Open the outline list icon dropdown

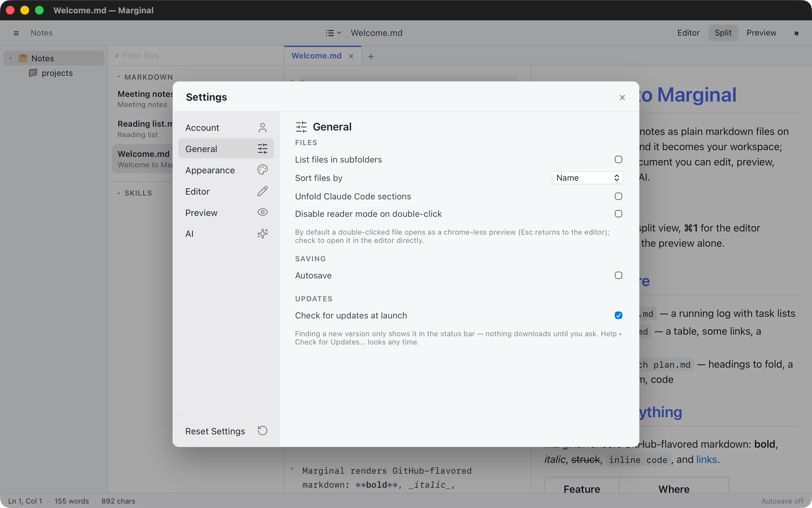click(x=333, y=33)
